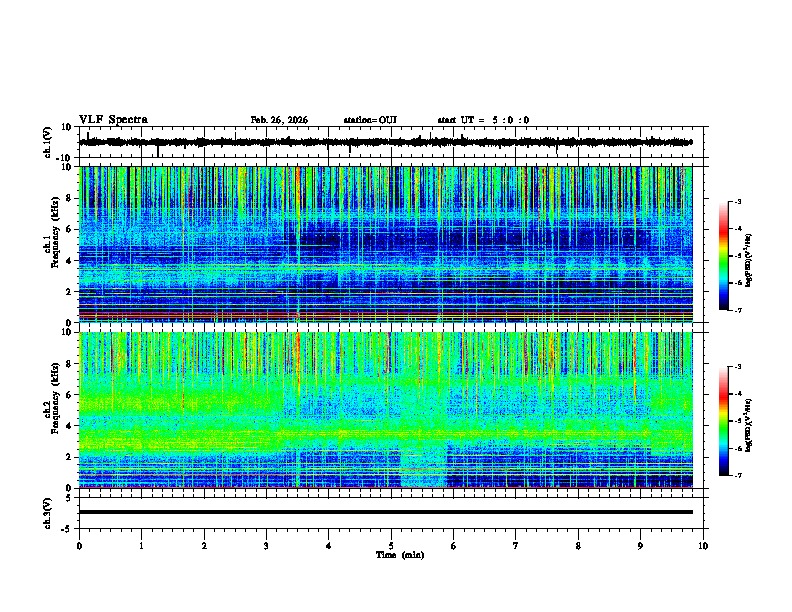The image size is (792, 612).
Task: Click the "-7" label on ch.2 color bar
Action: click(737, 475)
